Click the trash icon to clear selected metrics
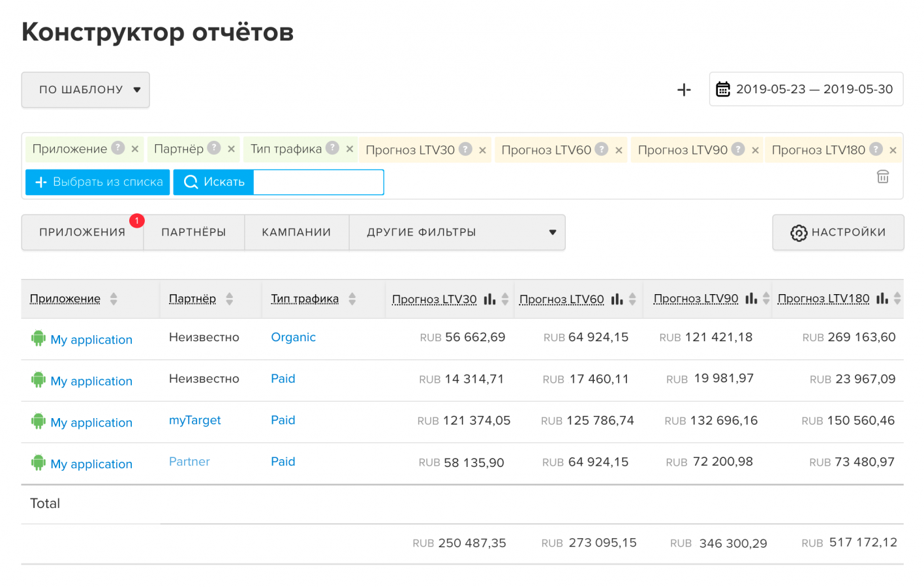 coord(882,177)
